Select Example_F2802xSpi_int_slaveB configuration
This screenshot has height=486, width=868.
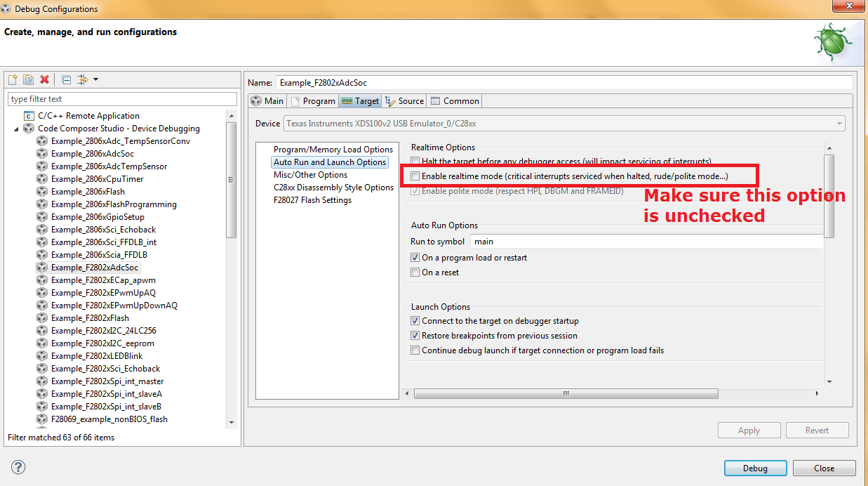[x=107, y=407]
